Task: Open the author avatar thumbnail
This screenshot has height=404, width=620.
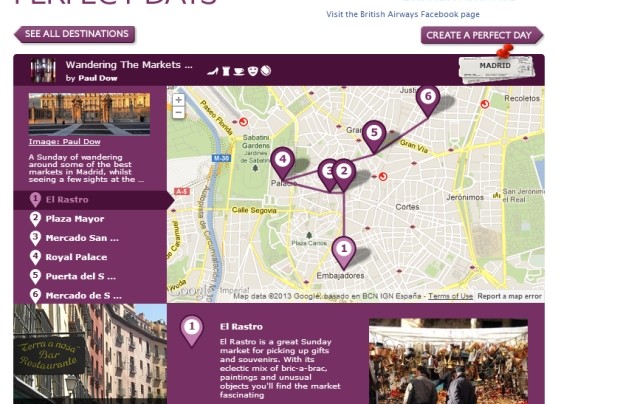Action: [x=43, y=70]
